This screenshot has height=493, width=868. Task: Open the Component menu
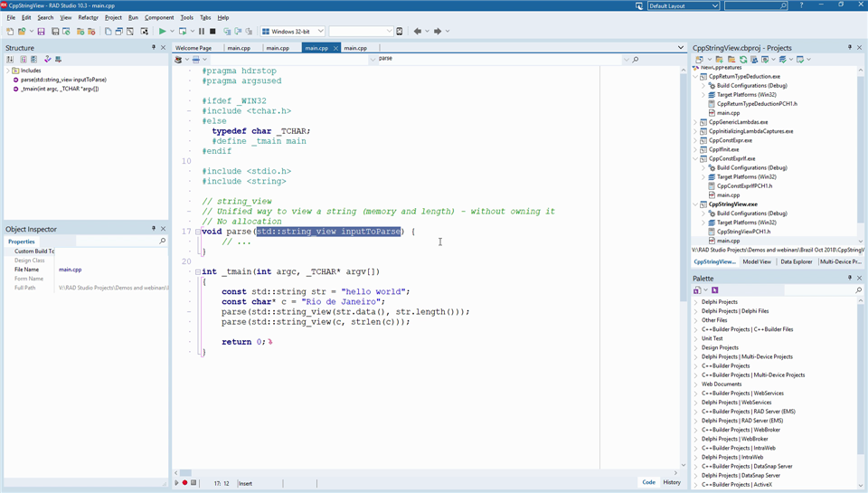click(159, 17)
